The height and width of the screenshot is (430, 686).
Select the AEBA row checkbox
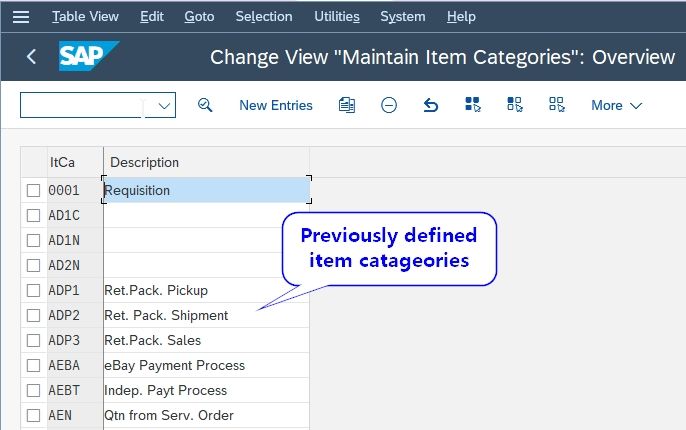tap(33, 365)
